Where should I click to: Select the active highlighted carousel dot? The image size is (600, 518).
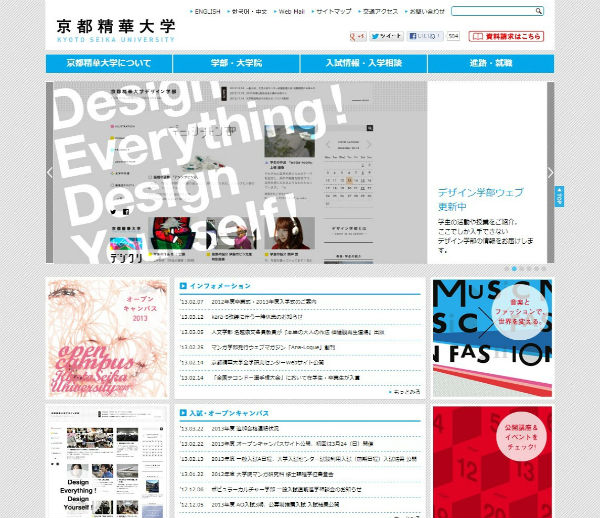tap(514, 269)
